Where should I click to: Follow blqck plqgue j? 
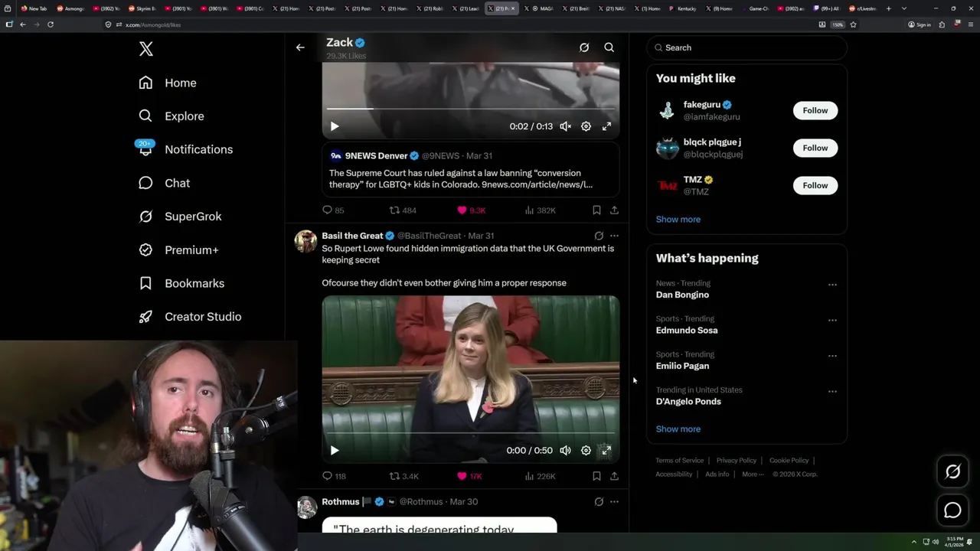[815, 148]
